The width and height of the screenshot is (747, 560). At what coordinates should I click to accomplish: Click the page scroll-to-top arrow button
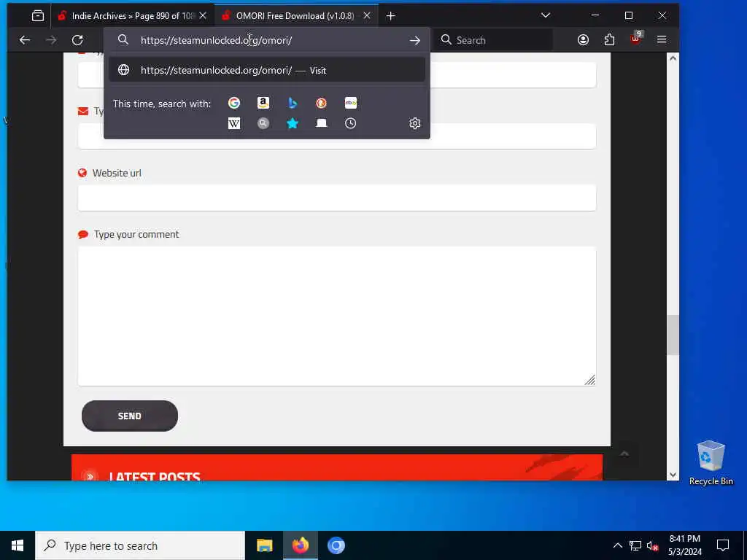tap(624, 454)
